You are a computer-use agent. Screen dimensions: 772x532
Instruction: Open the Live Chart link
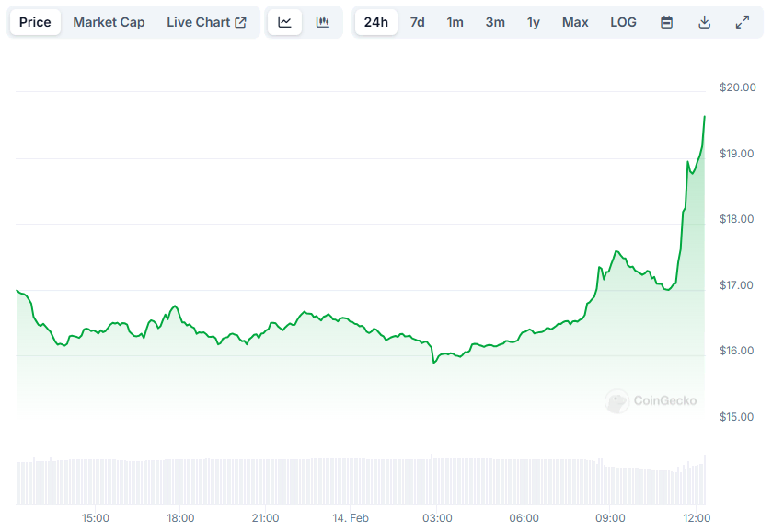tap(206, 22)
